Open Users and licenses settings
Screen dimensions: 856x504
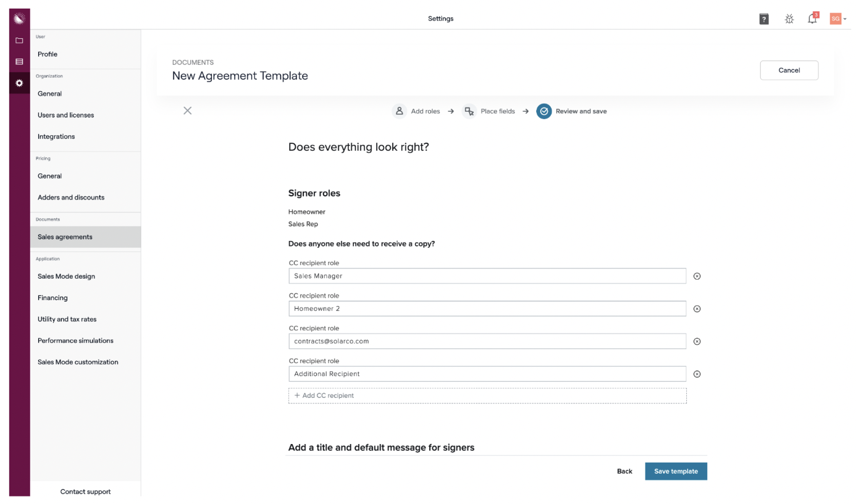click(x=65, y=115)
